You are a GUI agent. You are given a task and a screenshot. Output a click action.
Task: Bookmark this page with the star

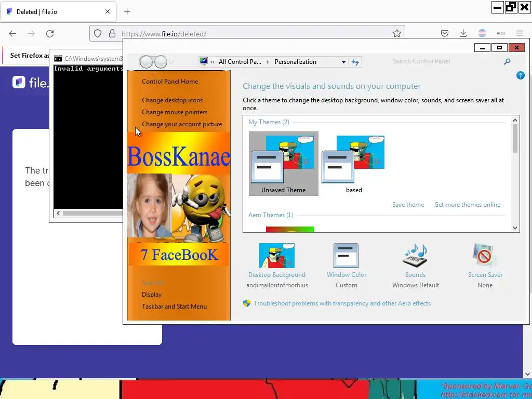[396, 33]
